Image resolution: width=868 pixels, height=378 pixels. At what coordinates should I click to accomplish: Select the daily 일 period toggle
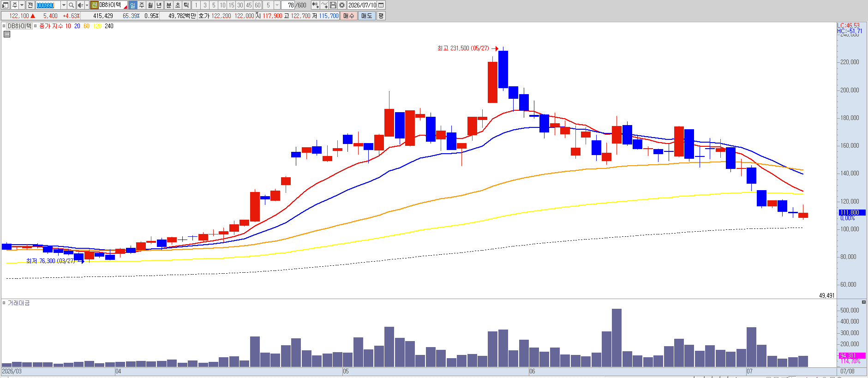pos(133,5)
